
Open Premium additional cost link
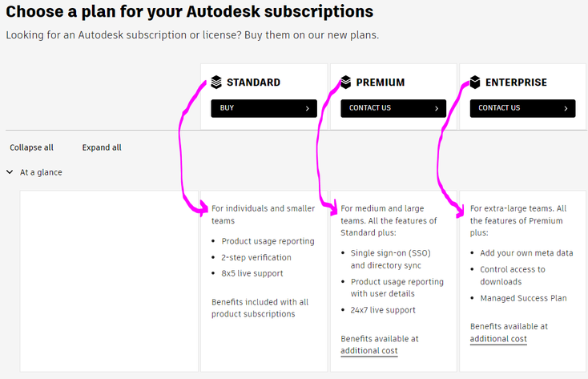369,350
